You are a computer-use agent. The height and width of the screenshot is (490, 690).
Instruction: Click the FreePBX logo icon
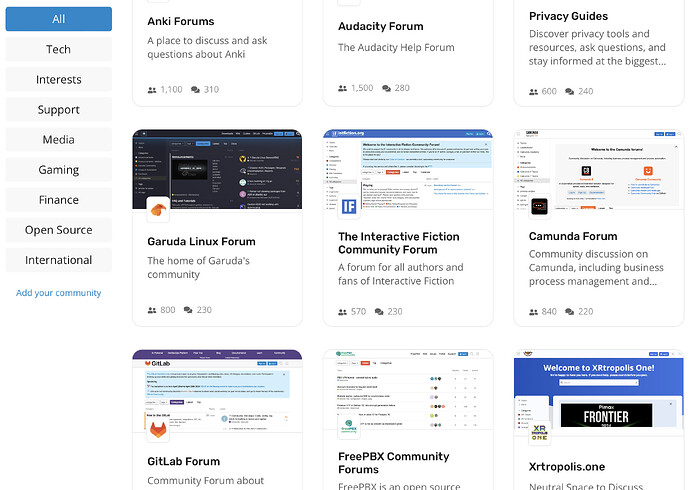click(x=349, y=427)
